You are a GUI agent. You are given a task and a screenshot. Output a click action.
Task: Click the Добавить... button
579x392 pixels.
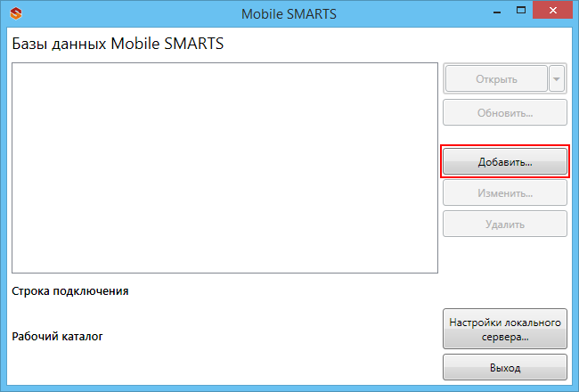point(505,161)
